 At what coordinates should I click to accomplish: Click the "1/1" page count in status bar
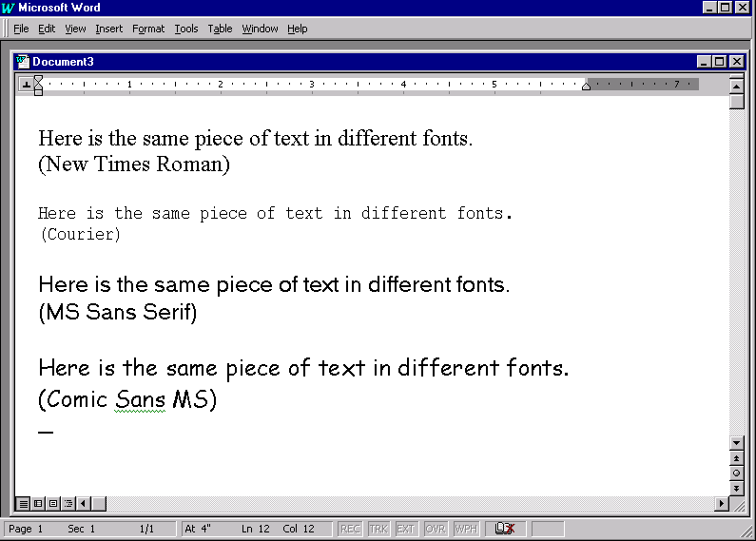[146, 529]
